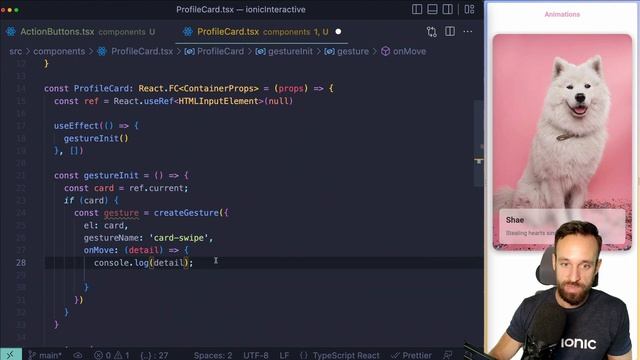
Task: Open ProfileCard.tsx breadcrumb
Action: tap(142, 51)
